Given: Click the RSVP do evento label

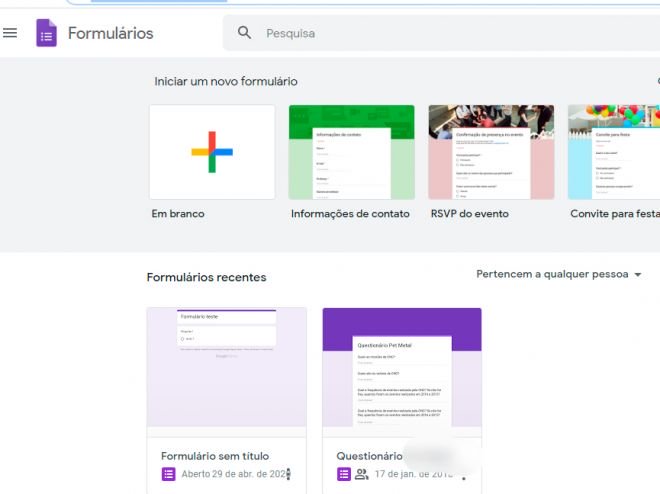Looking at the screenshot, I should tap(470, 214).
